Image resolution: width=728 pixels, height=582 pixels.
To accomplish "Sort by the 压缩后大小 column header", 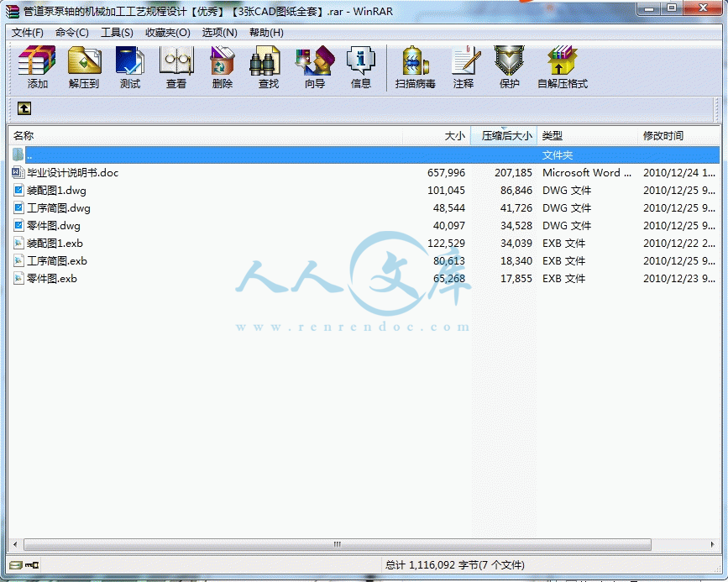I will [504, 135].
